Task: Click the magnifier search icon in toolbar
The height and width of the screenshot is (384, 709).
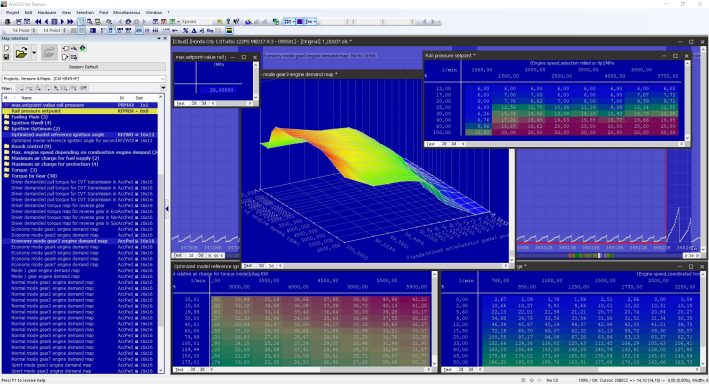Action: 90,21
